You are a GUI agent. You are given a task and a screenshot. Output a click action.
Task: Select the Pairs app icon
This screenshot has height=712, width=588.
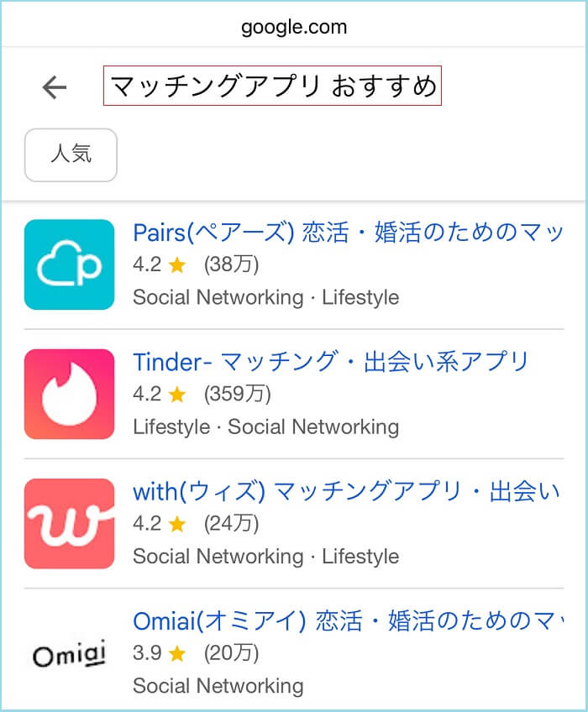pyautogui.click(x=69, y=264)
